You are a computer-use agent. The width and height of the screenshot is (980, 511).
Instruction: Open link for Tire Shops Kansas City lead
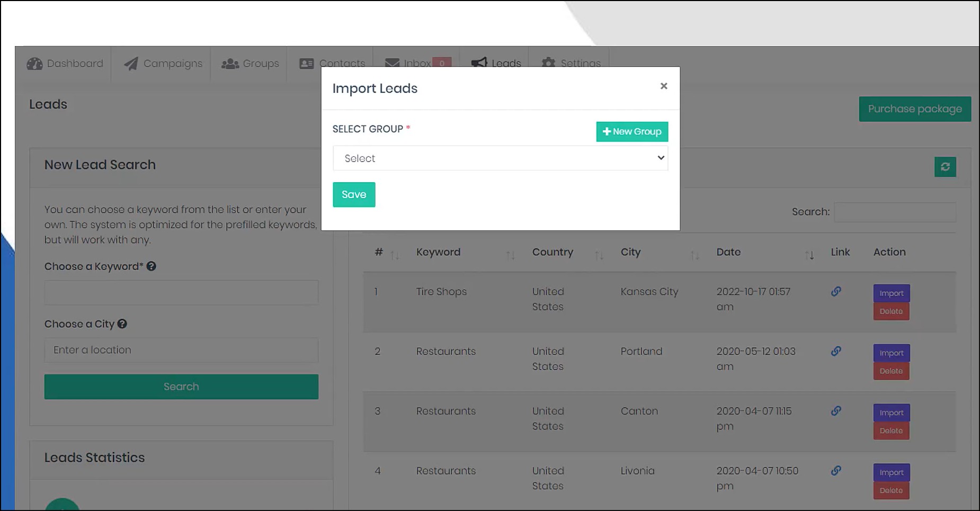[x=836, y=291]
